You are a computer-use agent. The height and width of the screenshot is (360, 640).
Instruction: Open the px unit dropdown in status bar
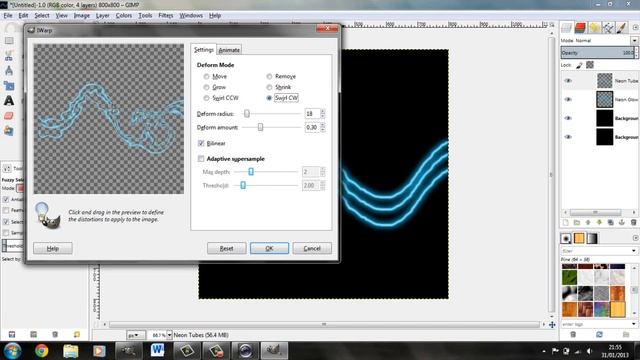(x=136, y=335)
